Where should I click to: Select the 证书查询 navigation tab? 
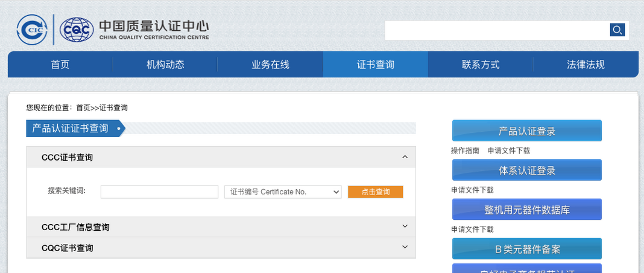(375, 65)
